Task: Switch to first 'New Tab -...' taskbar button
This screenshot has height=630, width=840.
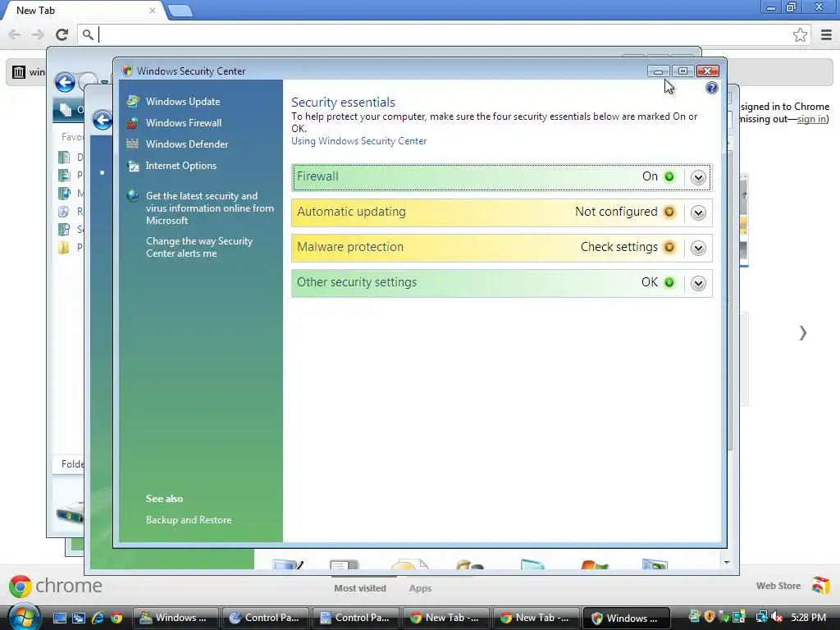Action: pyautogui.click(x=445, y=618)
